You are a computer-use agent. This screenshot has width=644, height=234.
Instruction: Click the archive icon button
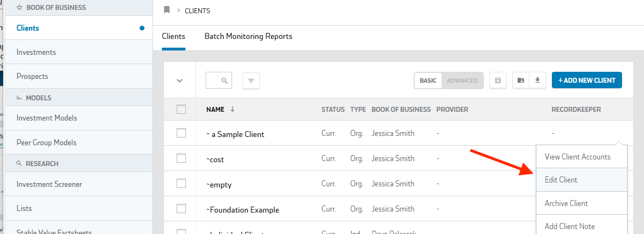tap(498, 81)
